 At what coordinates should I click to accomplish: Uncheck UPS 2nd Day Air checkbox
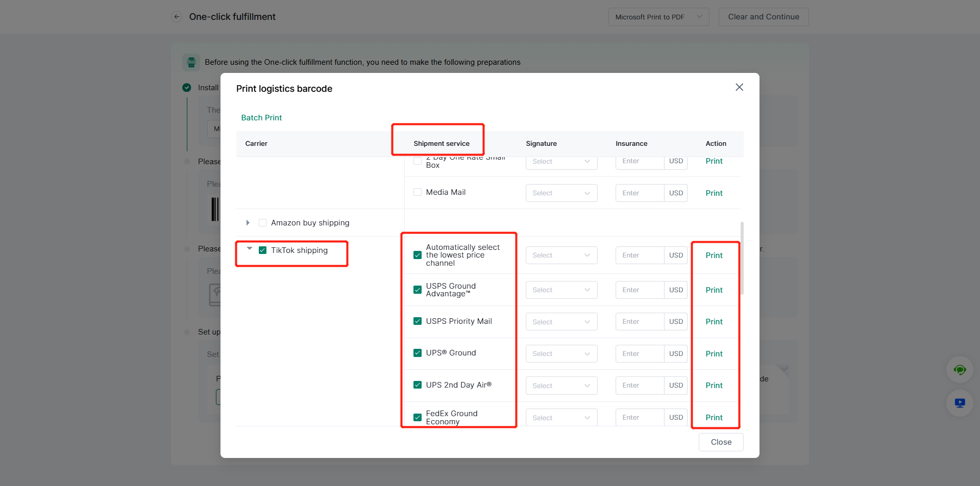click(x=418, y=385)
